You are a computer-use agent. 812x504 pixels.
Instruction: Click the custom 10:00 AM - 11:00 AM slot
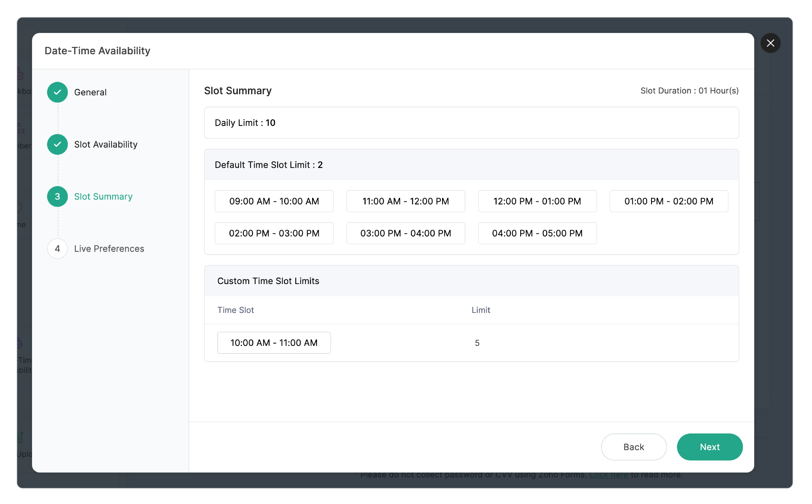coord(274,343)
